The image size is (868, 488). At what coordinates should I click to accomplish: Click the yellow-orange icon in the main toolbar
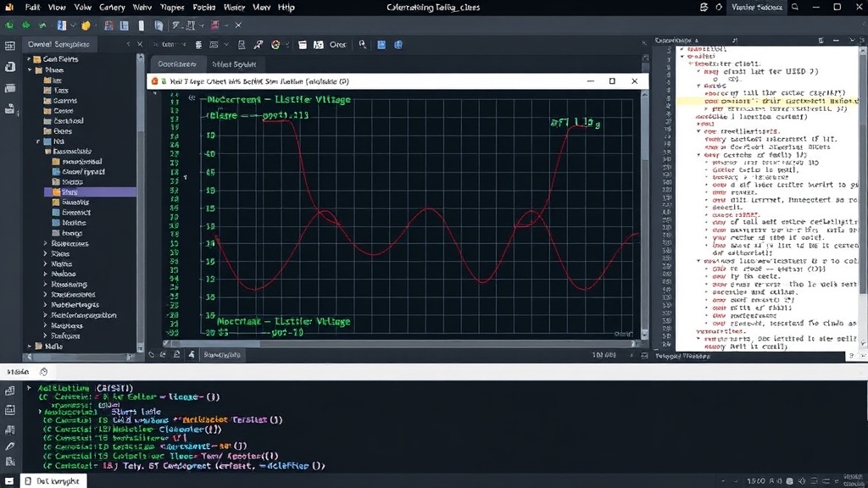click(x=86, y=25)
